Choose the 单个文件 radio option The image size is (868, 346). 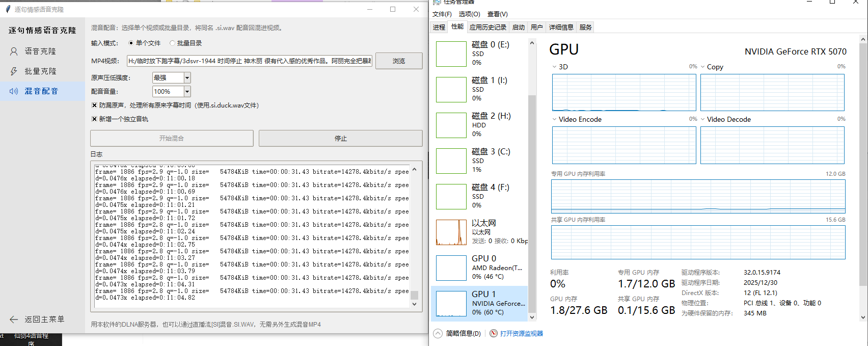145,43
